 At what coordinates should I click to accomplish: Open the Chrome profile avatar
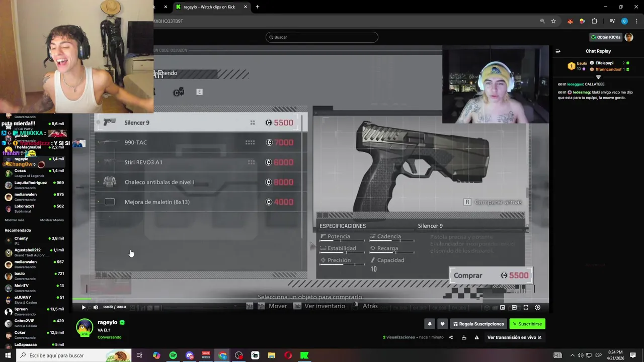coord(624,21)
